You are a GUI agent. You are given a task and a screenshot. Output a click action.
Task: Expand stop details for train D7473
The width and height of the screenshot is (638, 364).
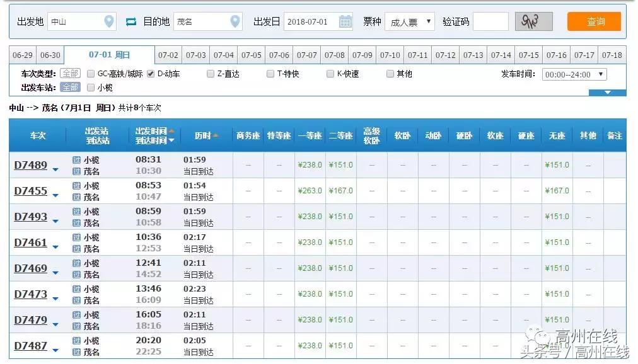[x=55, y=299]
